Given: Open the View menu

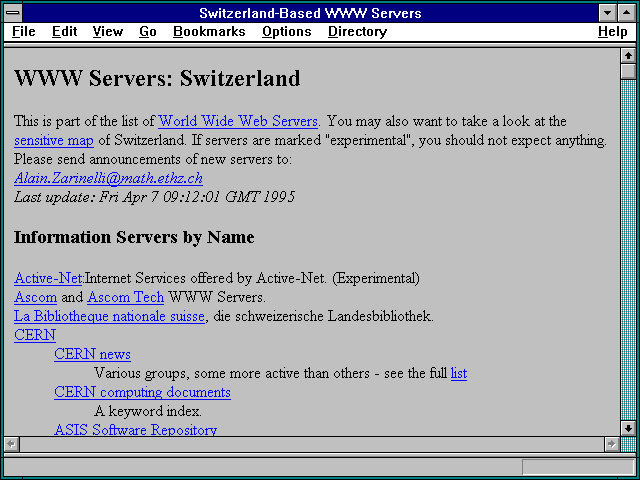Looking at the screenshot, I should click(108, 31).
